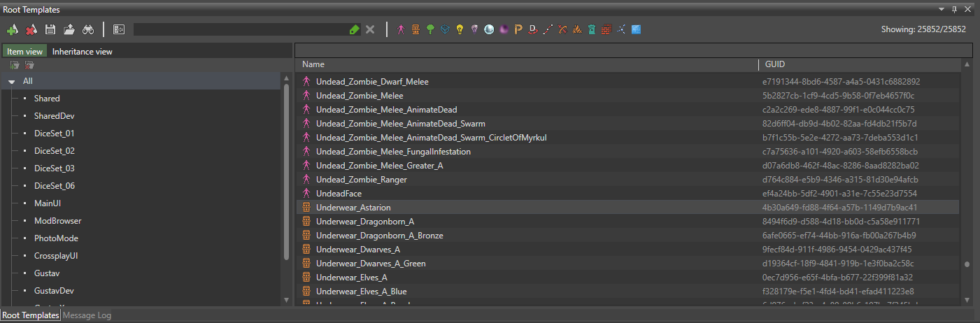Click the binoculars find icon
This screenshot has width=980, height=323.
88,29
